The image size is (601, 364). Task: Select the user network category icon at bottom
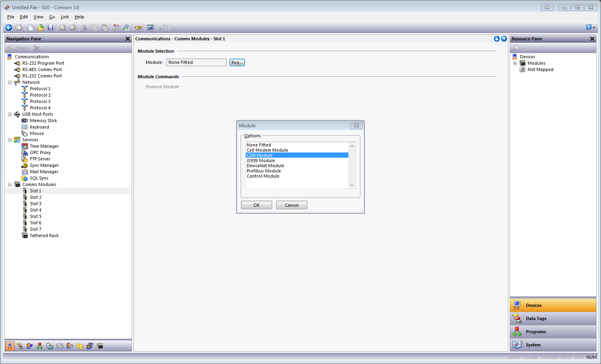90,346
